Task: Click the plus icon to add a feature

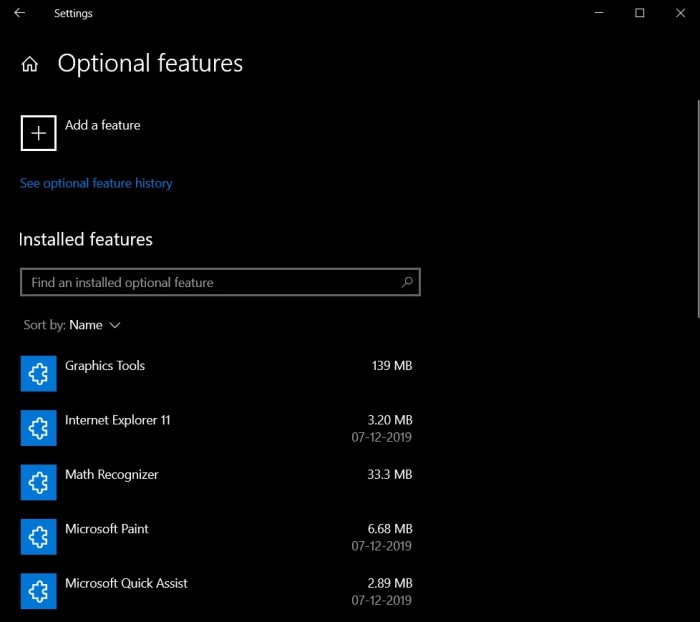Action: pos(38,133)
